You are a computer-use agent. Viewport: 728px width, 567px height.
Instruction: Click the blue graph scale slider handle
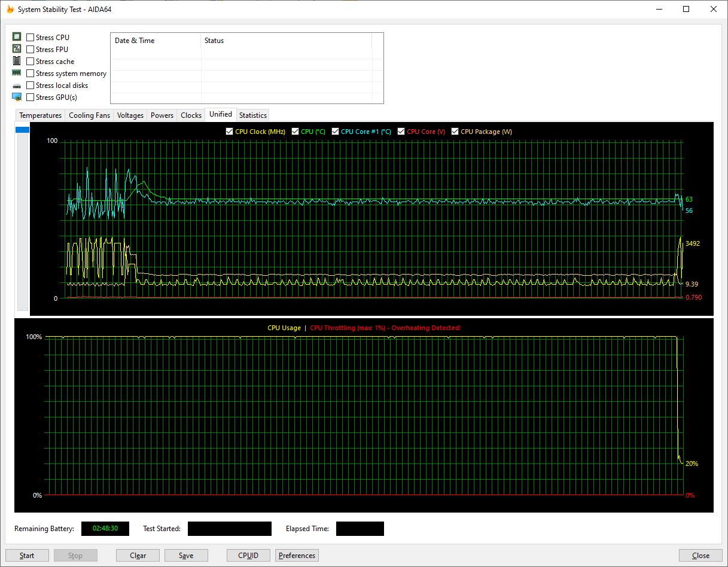click(x=22, y=130)
